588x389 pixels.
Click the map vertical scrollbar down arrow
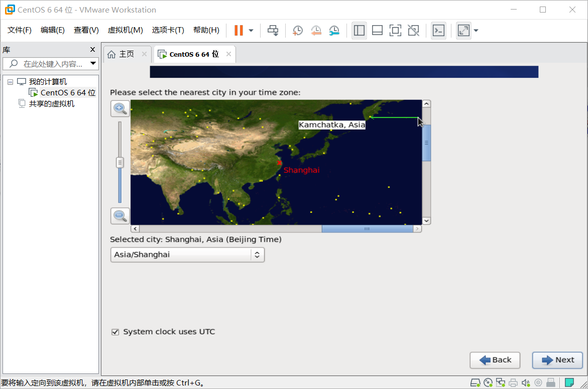coord(426,221)
